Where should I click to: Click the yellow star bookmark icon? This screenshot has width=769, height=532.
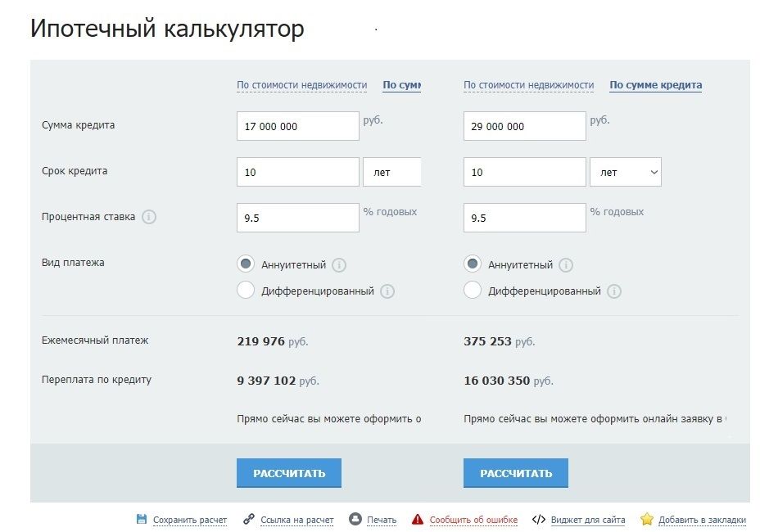click(x=647, y=519)
